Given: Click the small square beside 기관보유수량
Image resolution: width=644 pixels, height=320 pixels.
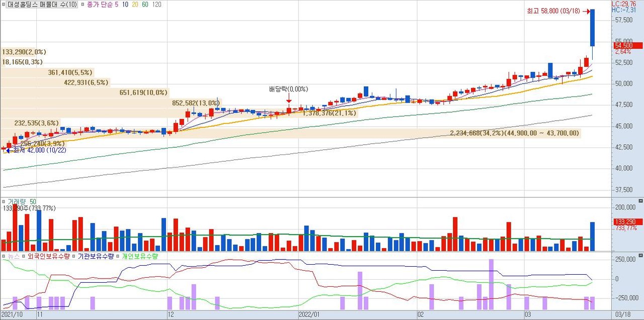Looking at the screenshot, I should click(74, 256).
